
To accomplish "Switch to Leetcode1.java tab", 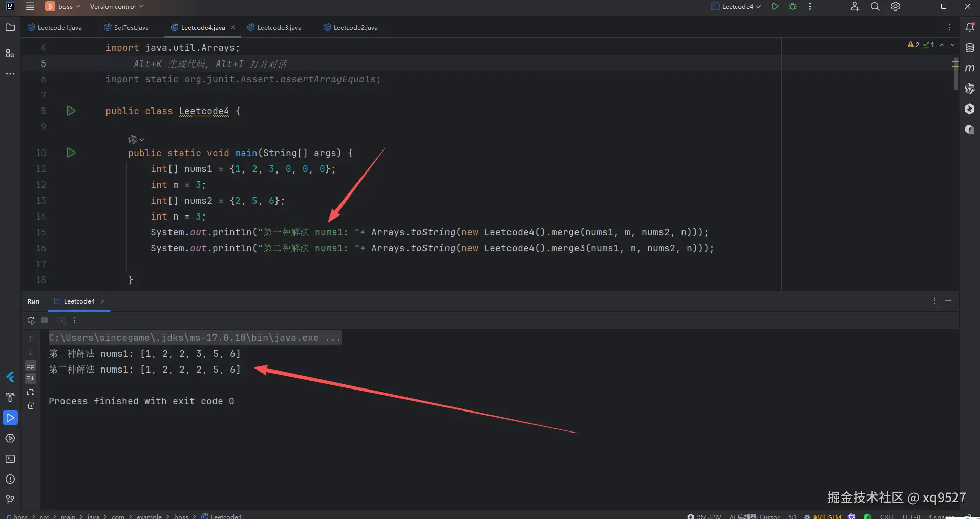I will tap(55, 28).
